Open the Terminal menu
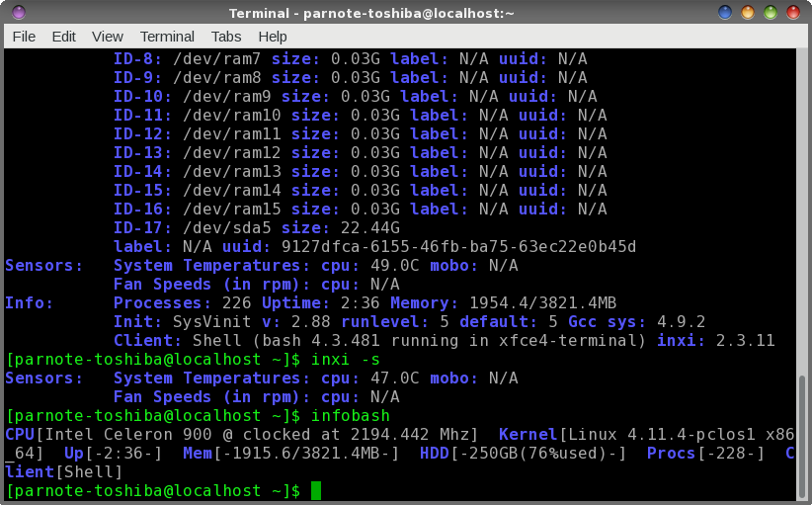812x505 pixels. pos(167,37)
